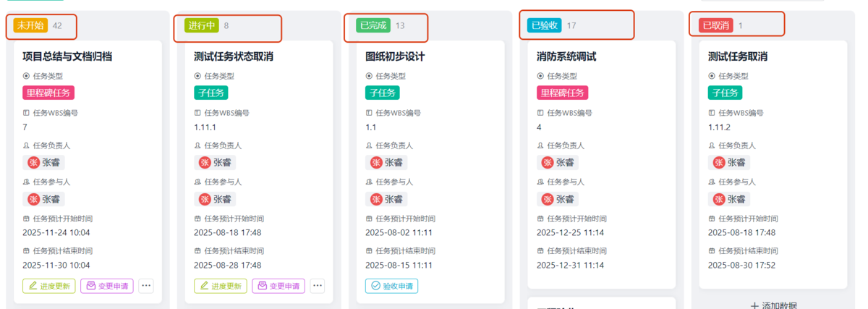Click 变更申请 button on 测试任务状态取消 card

[x=278, y=286]
